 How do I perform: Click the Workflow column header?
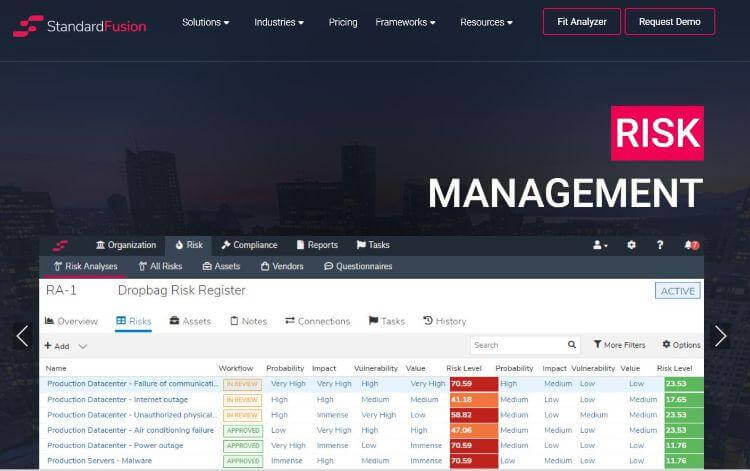(236, 368)
